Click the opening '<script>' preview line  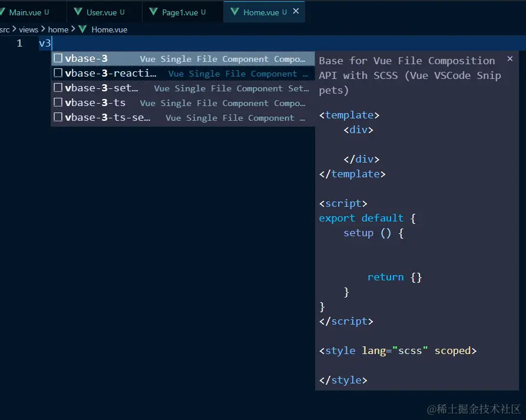[x=343, y=203]
